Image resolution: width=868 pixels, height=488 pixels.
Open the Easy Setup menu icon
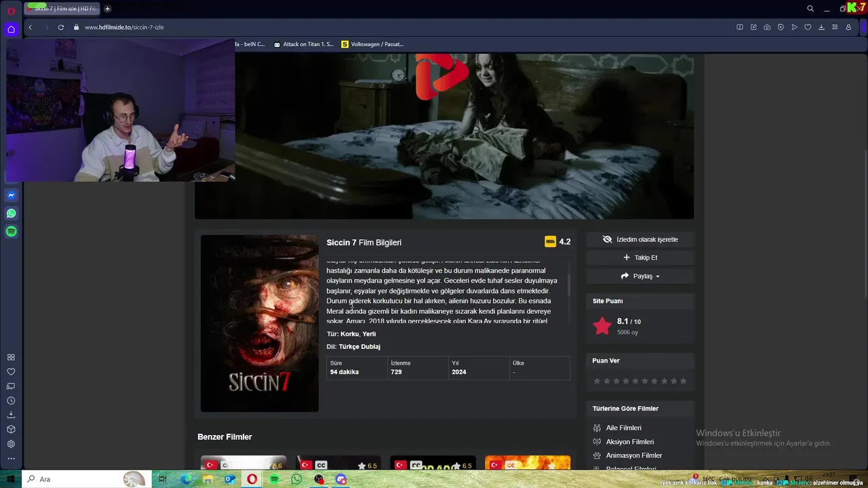pyautogui.click(x=835, y=27)
